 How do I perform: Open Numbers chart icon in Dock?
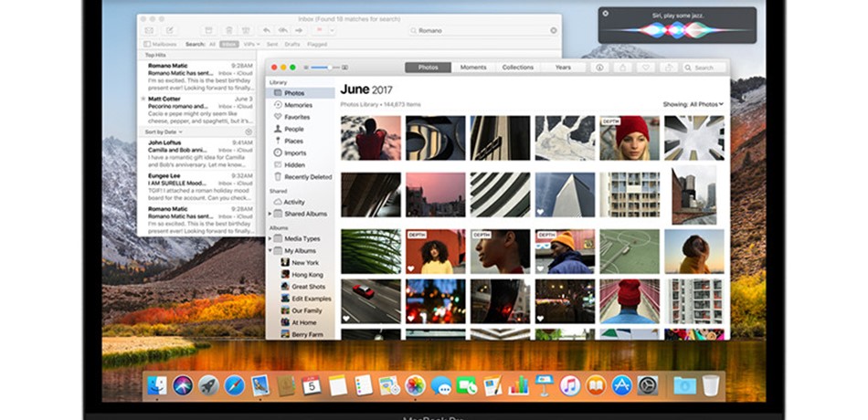519,385
